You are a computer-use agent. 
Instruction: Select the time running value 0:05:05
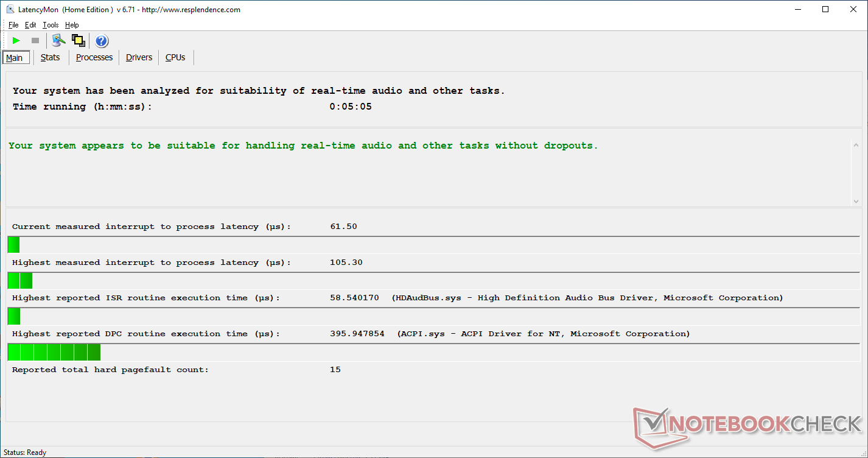[x=351, y=107]
